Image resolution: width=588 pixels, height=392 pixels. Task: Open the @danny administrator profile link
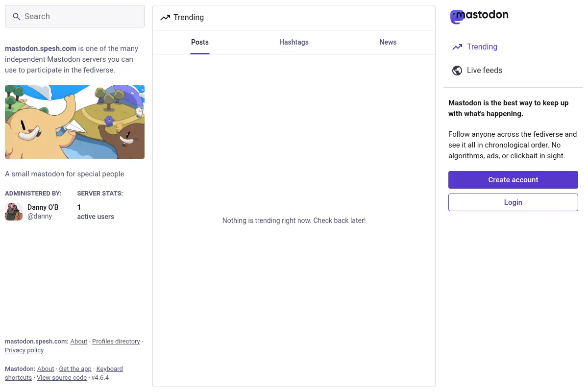click(x=40, y=216)
